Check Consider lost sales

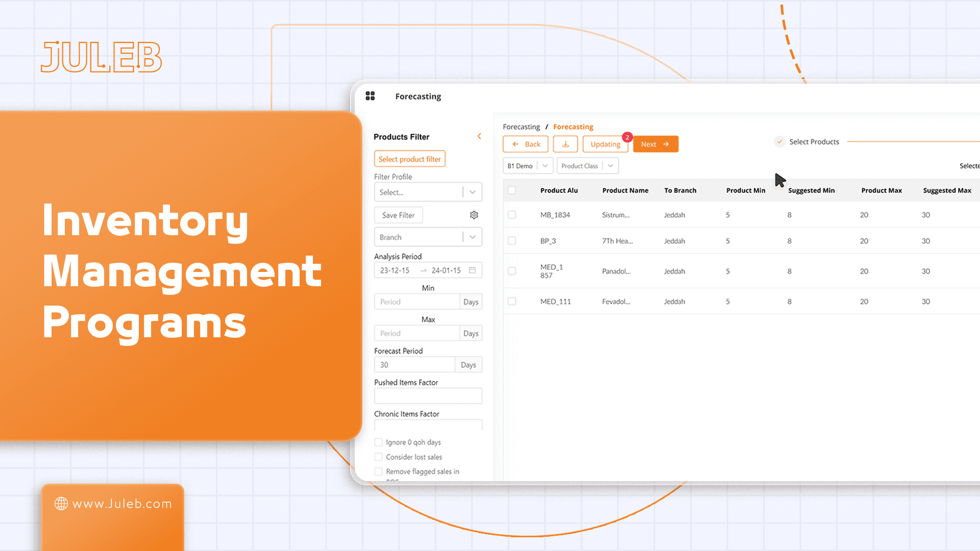[x=379, y=457]
